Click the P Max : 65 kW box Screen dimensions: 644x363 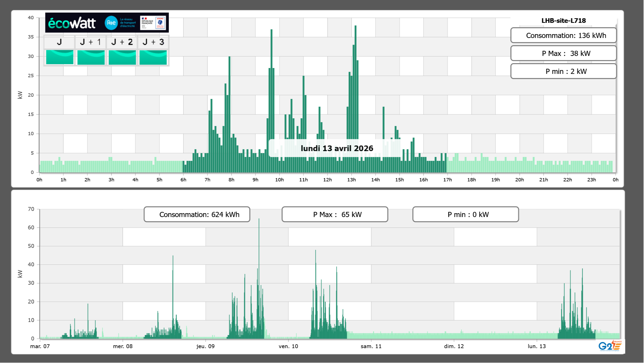(335, 214)
